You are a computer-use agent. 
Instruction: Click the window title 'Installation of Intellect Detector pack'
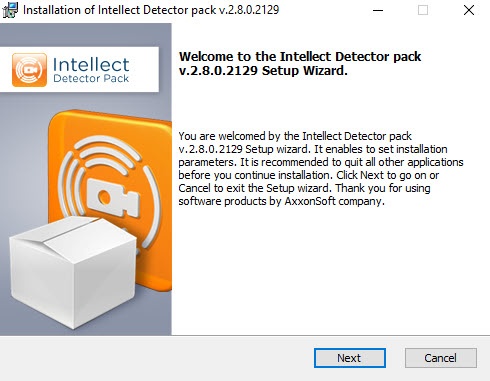pyautogui.click(x=119, y=10)
